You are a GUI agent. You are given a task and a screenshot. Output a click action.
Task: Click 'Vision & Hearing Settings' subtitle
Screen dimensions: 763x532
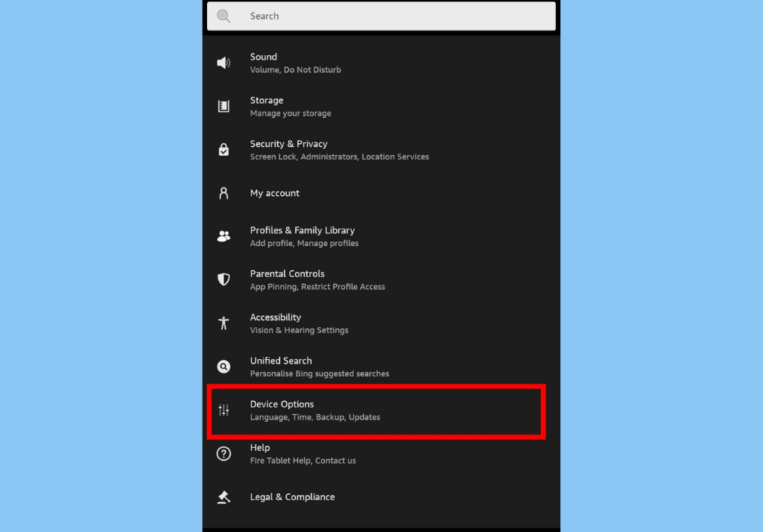[x=300, y=330]
